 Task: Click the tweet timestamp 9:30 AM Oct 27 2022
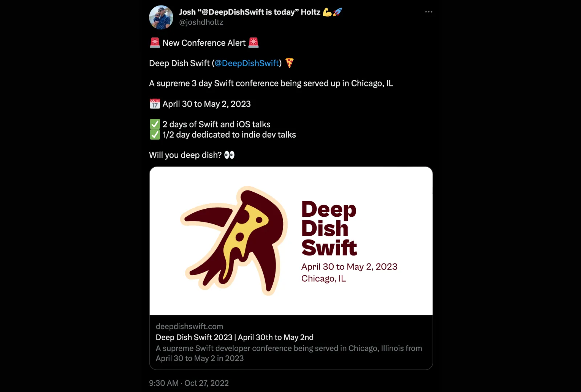189,383
